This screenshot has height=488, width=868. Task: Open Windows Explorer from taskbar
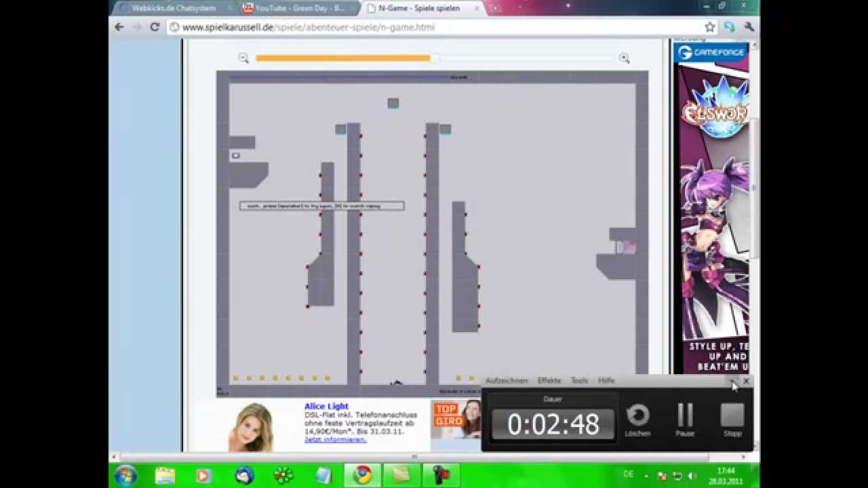[x=165, y=475]
